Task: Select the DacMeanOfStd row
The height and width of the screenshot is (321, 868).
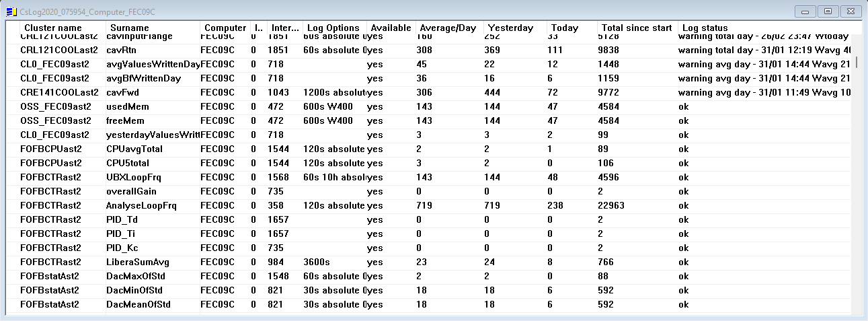Action: tap(138, 304)
